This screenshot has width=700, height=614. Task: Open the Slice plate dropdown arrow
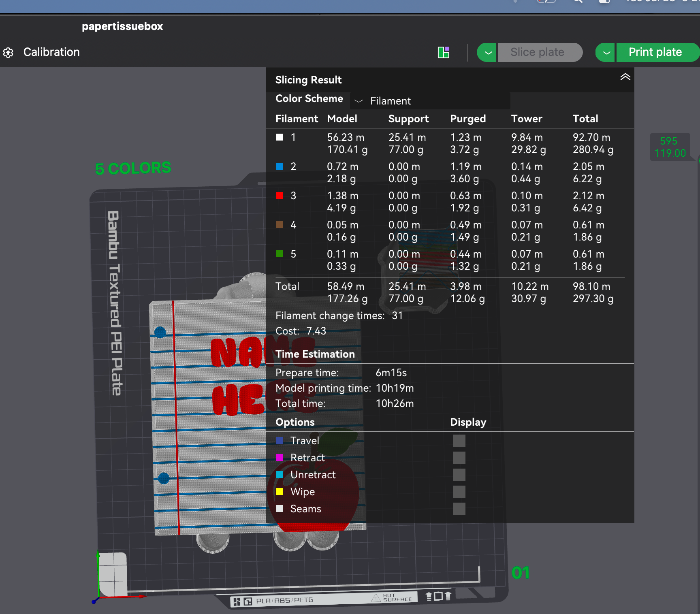487,52
